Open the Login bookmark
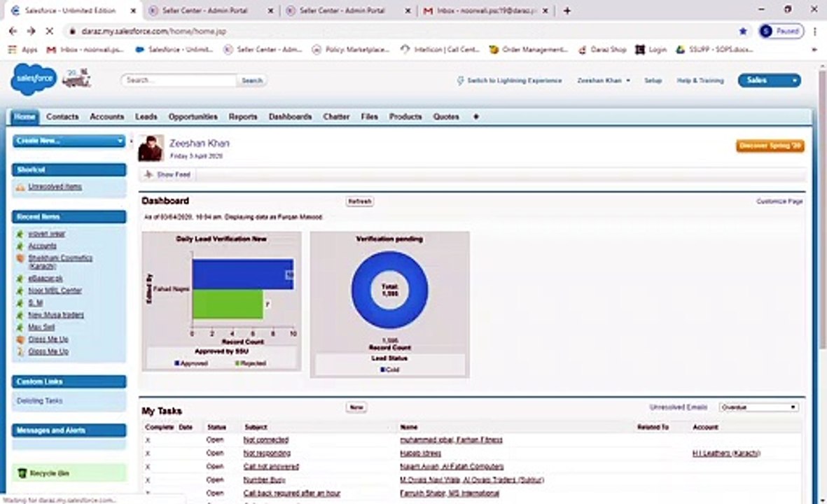This screenshot has height=504, width=827. tap(651, 50)
